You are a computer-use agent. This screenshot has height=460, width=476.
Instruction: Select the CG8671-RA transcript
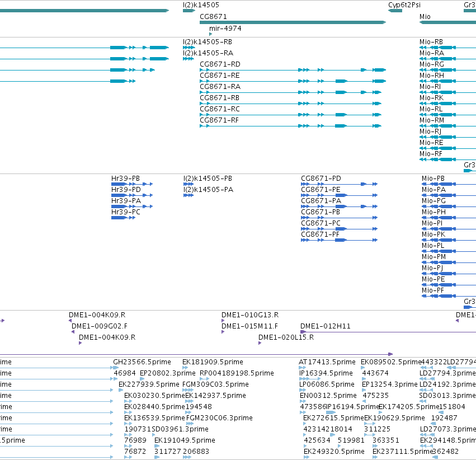click(290, 92)
